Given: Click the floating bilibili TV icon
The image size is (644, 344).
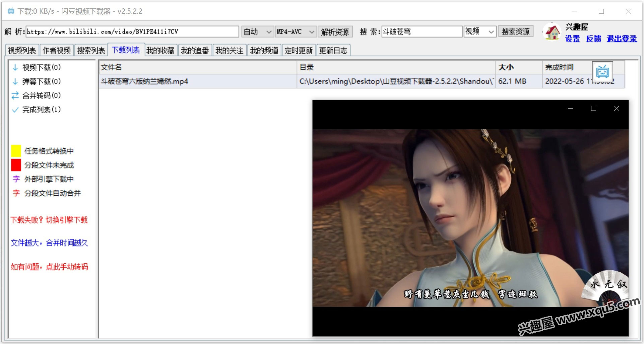Looking at the screenshot, I should click(602, 71).
